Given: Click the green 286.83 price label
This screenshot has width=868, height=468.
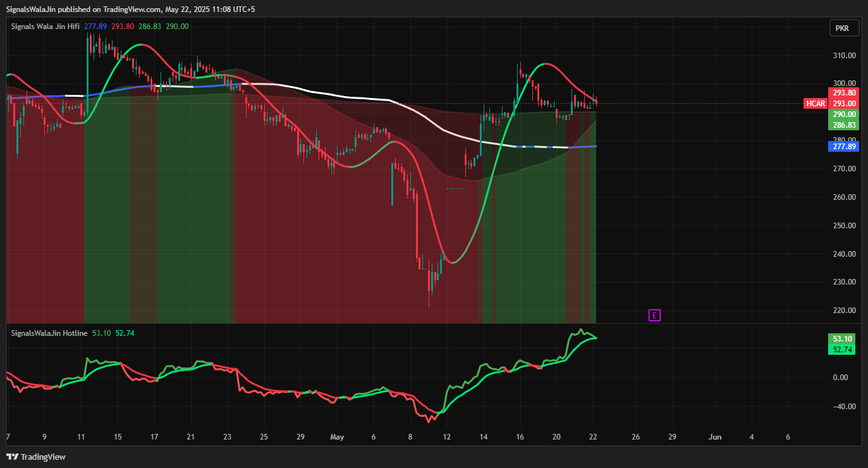Looking at the screenshot, I should tap(844, 125).
